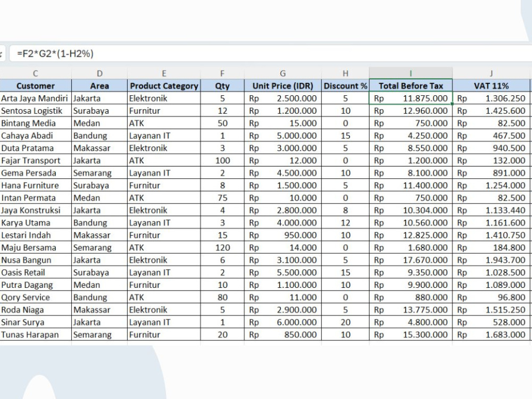Screen dimensions: 532x399
Task: Click Roda Niaga's category cell Elektronik
Action: [x=164, y=310]
